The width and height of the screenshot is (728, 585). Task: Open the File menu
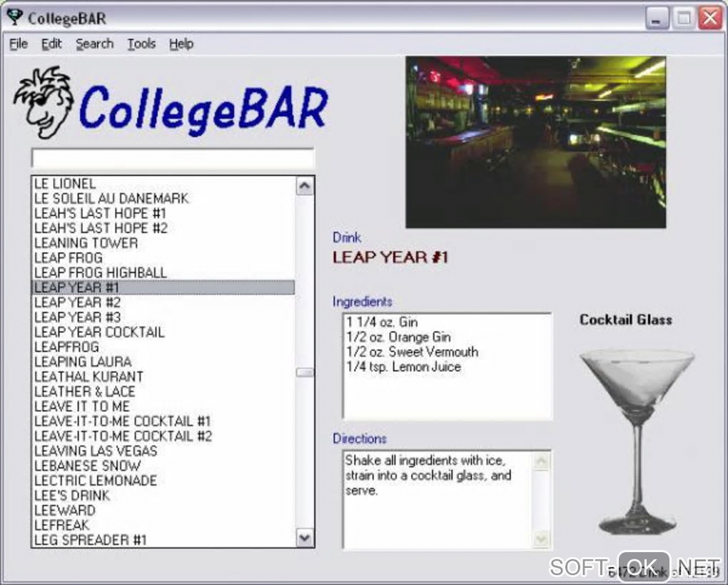19,44
